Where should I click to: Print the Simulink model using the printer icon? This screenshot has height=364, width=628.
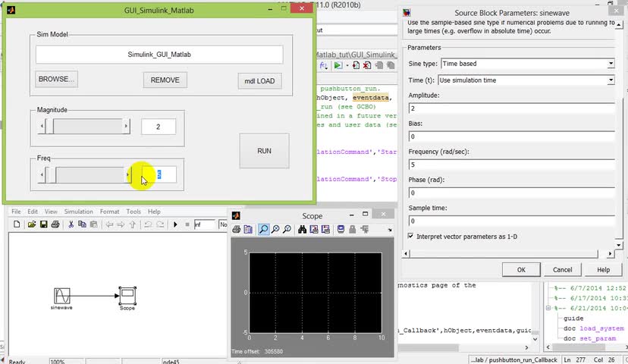pyautogui.click(x=55, y=224)
